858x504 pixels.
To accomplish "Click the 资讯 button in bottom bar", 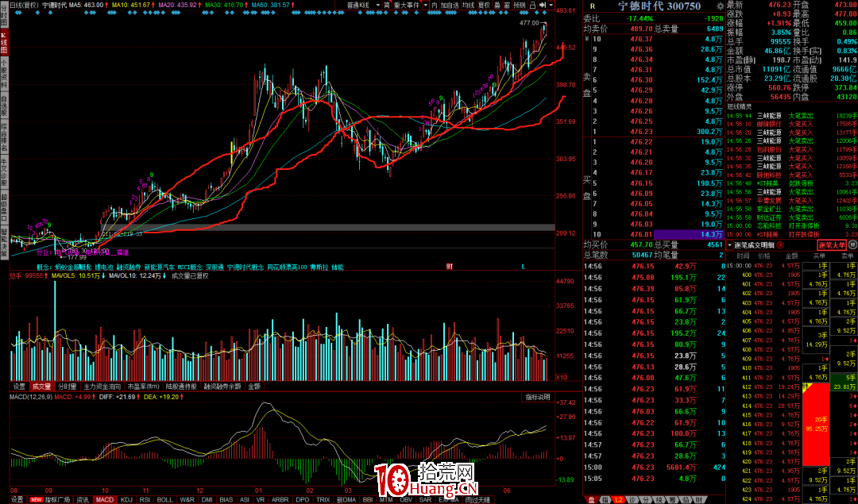I will pos(83,499).
